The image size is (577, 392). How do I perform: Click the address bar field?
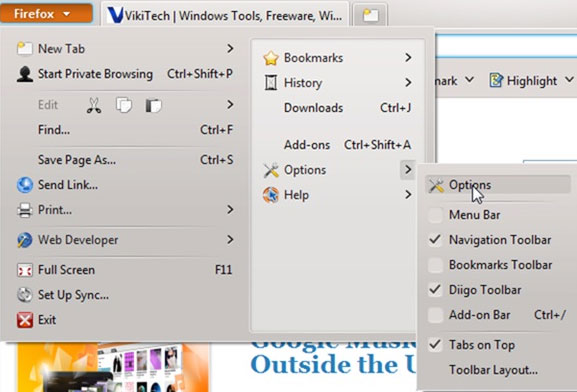point(506,46)
